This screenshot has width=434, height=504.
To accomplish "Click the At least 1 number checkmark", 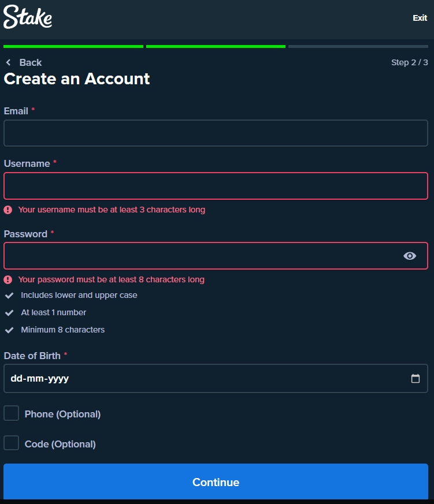I will click(9, 312).
